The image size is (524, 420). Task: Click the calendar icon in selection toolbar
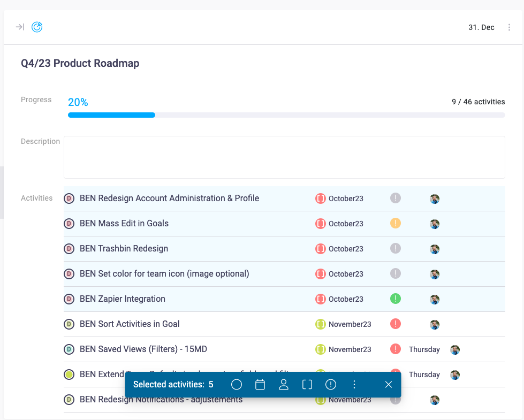pyautogui.click(x=260, y=385)
